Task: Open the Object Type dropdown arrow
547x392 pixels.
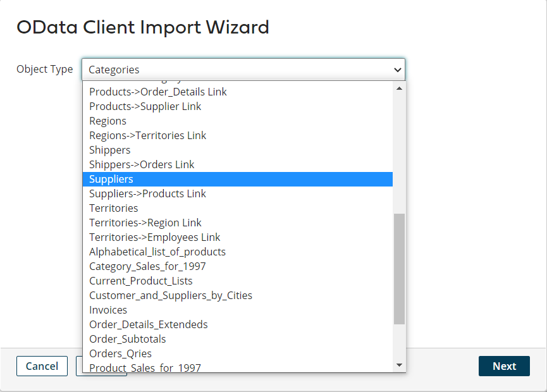Action: click(x=397, y=70)
